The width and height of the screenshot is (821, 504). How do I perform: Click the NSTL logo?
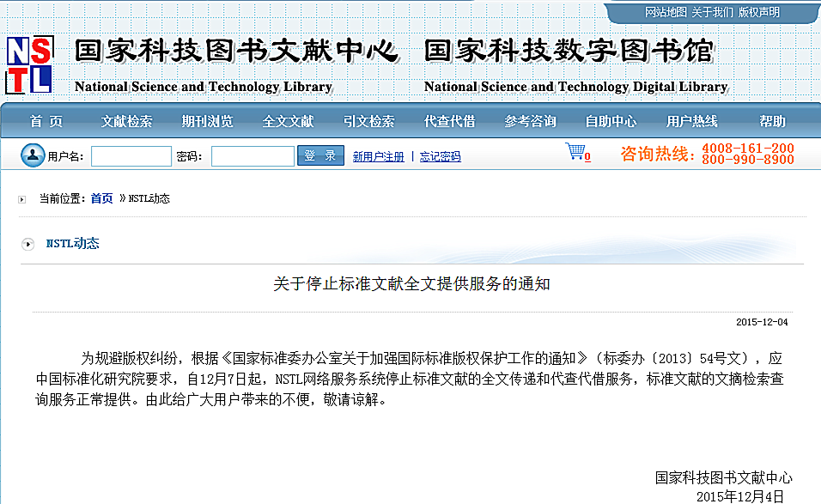click(29, 65)
